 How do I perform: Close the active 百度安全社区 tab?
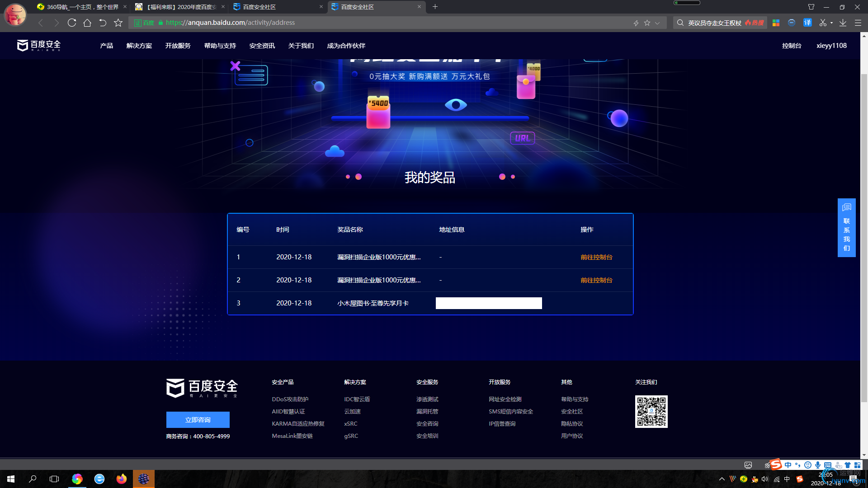[419, 7]
